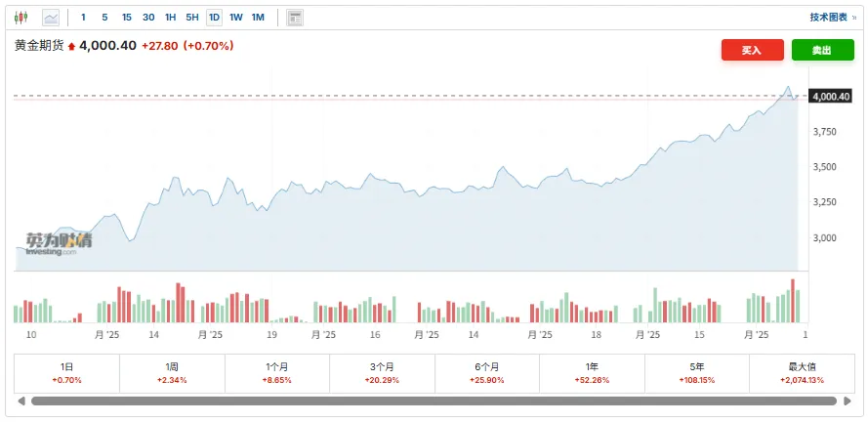Select the area chart view icon
The width and height of the screenshot is (868, 422).
click(51, 18)
